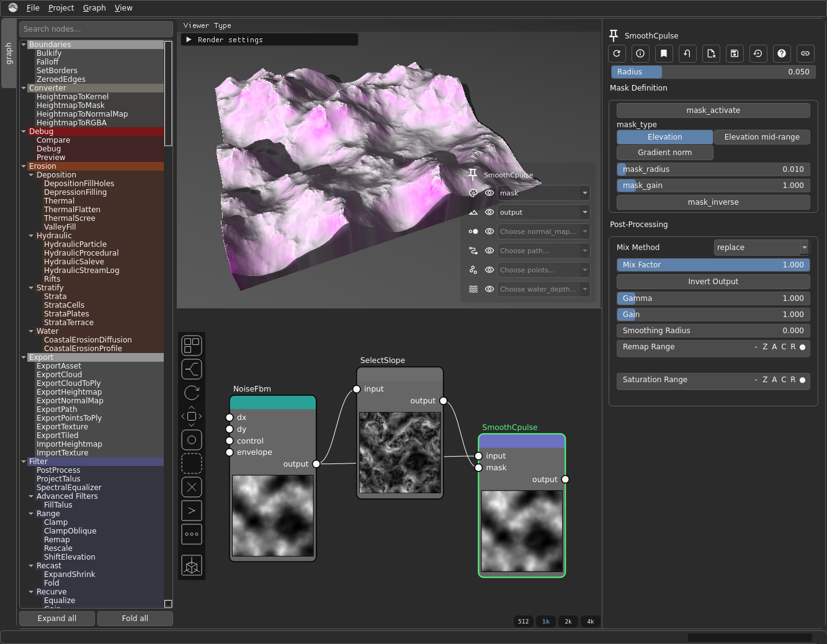
Task: Open the File menu
Action: (x=33, y=8)
